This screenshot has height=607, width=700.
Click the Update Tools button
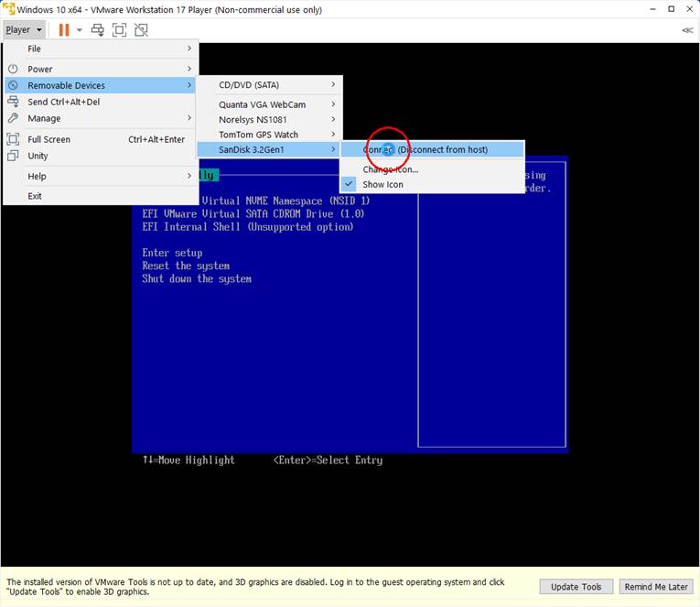pos(576,587)
